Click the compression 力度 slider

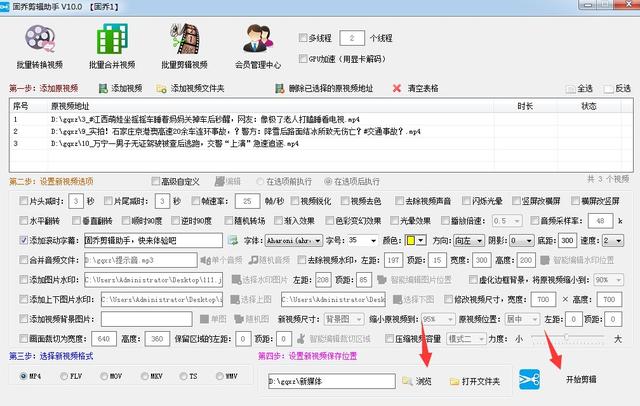[567, 337]
